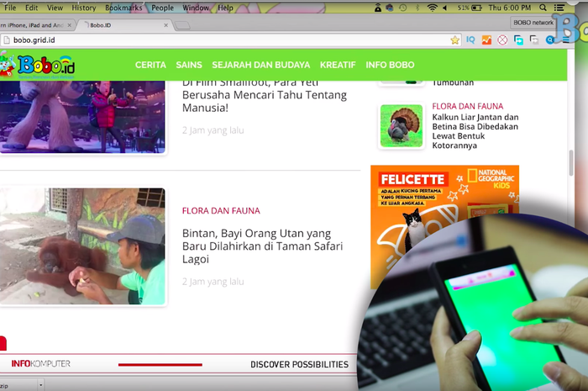Open the Notification Center list icon

point(559,8)
